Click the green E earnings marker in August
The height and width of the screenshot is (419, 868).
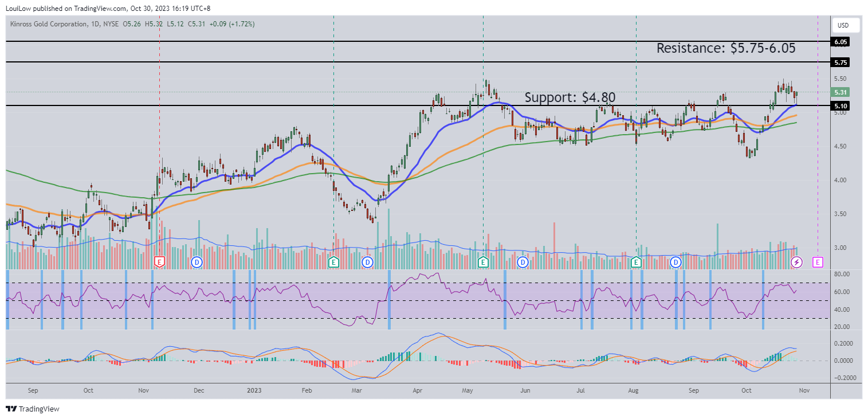(x=635, y=262)
